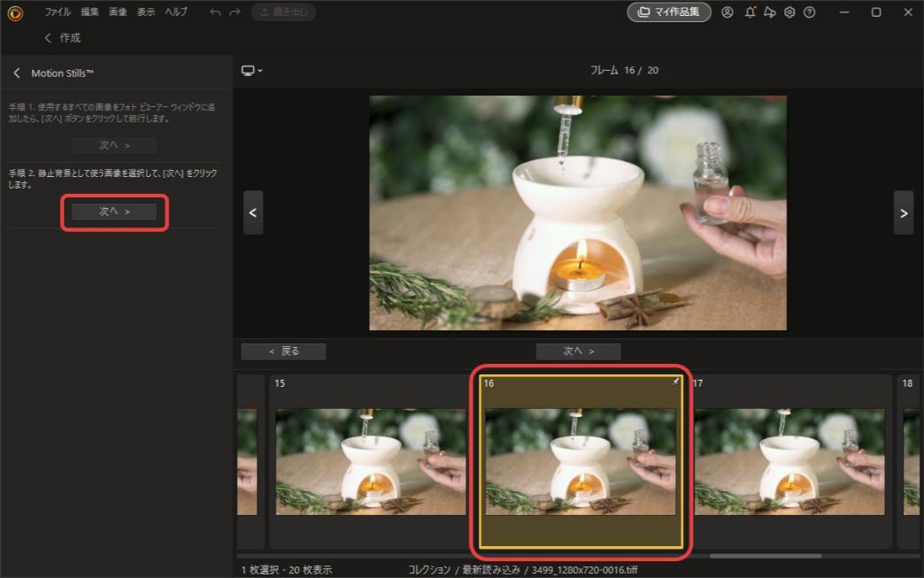The height and width of the screenshot is (578, 924).
Task: Advance to the next frame with right arrow
Action: tap(903, 212)
